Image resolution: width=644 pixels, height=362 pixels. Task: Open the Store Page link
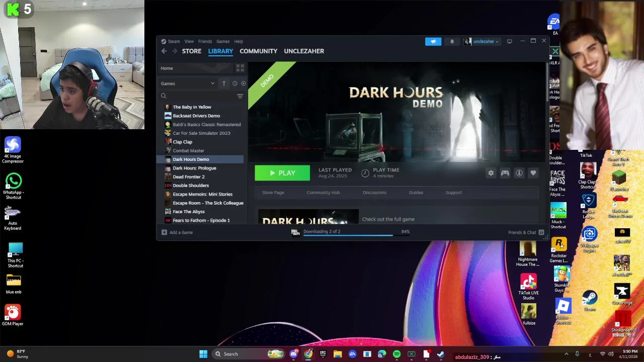click(x=273, y=193)
